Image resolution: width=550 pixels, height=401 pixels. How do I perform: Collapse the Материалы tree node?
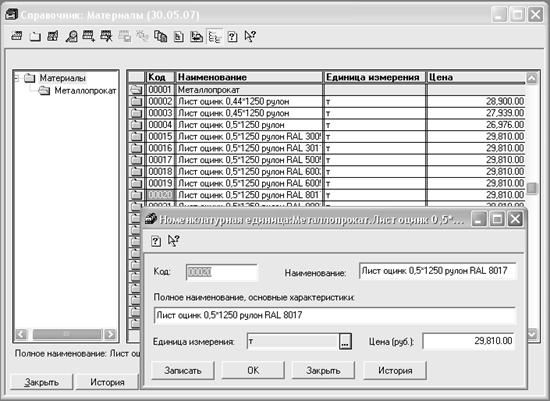(x=16, y=78)
